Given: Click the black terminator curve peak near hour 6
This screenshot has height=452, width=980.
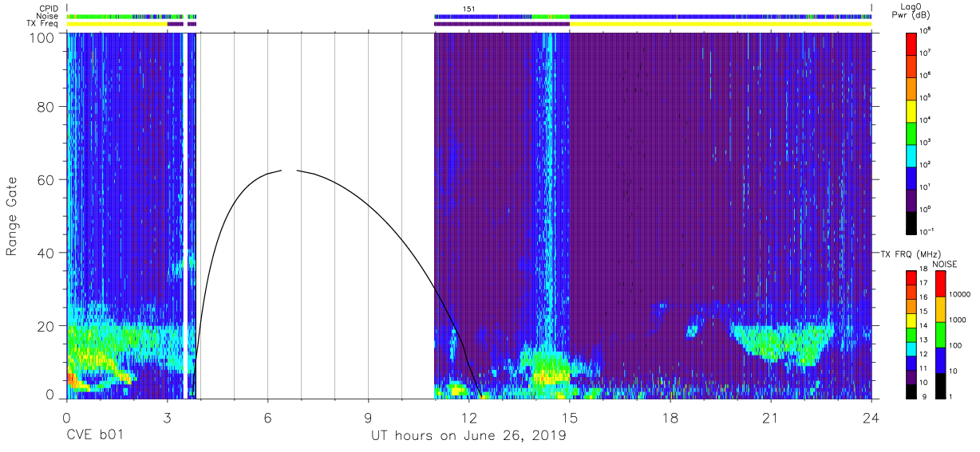Looking at the screenshot, I should [x=281, y=171].
